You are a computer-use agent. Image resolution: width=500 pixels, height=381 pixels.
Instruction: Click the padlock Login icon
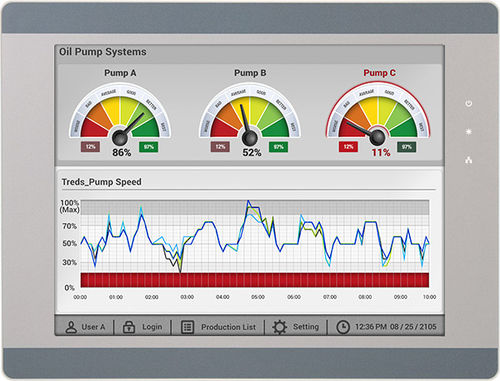pyautogui.click(x=129, y=327)
